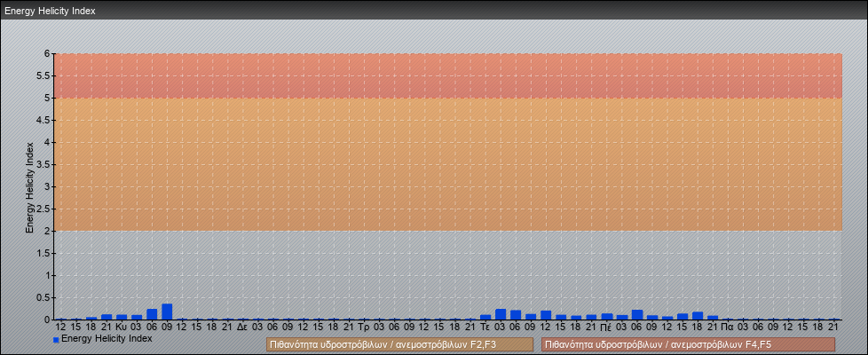The image size is (868, 355).
Task: Click the blue bar at 06 after Πέ
Action: pos(636,314)
